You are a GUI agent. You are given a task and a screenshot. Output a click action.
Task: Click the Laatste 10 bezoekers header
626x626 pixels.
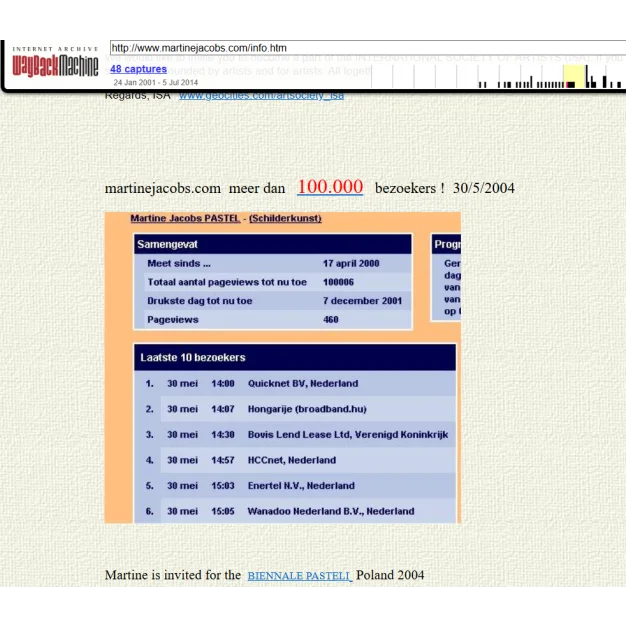click(294, 357)
